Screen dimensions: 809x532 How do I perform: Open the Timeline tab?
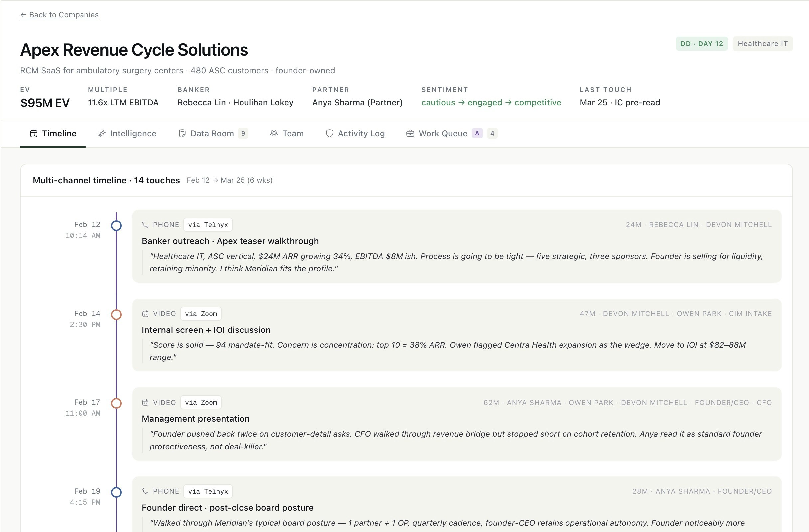[53, 134]
